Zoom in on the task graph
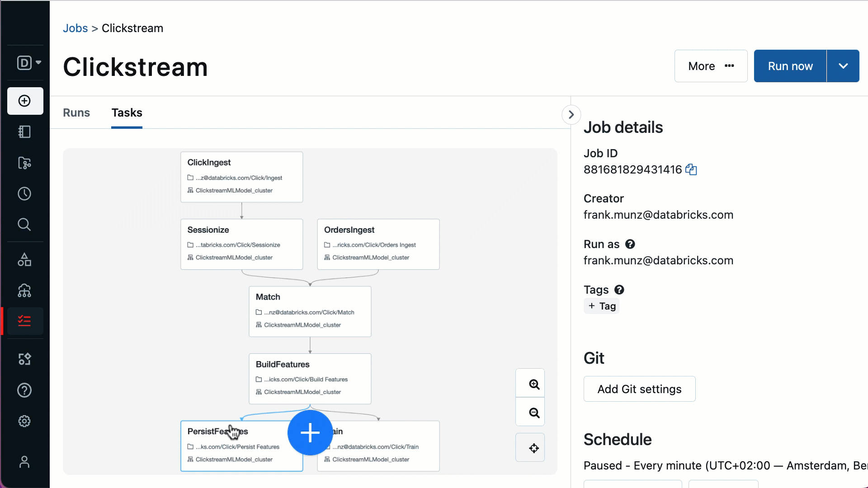The image size is (868, 488). [x=534, y=384]
